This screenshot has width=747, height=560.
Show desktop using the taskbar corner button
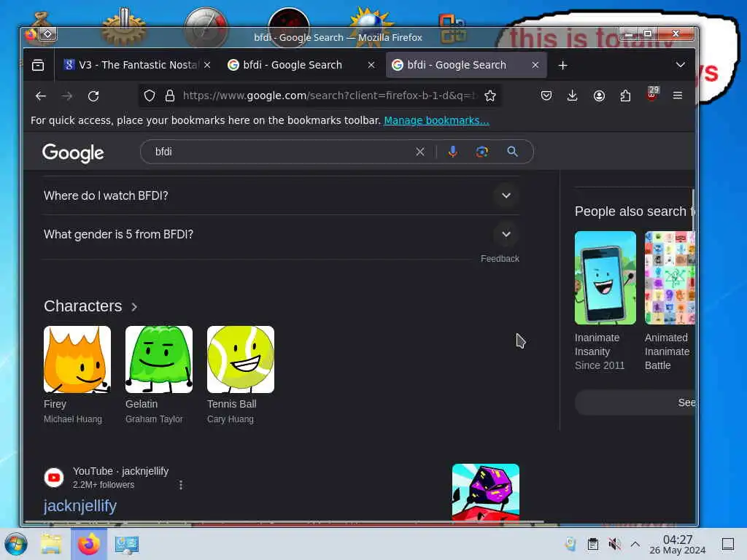728,544
